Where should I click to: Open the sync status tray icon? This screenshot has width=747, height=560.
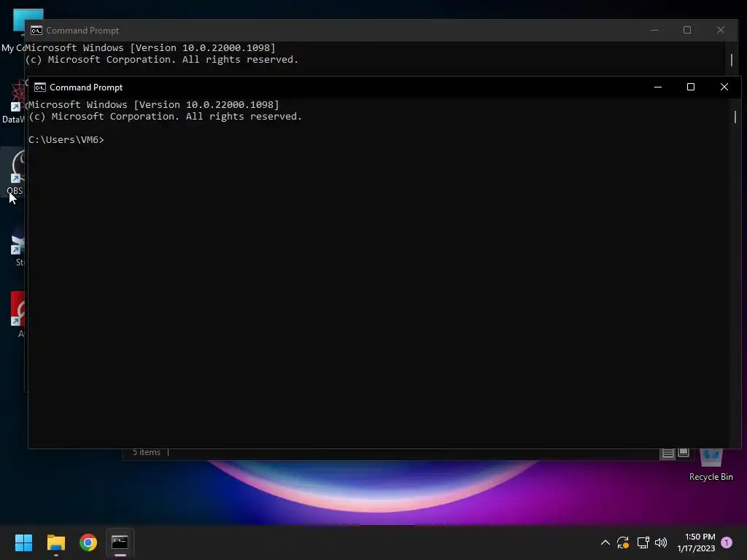coord(623,542)
